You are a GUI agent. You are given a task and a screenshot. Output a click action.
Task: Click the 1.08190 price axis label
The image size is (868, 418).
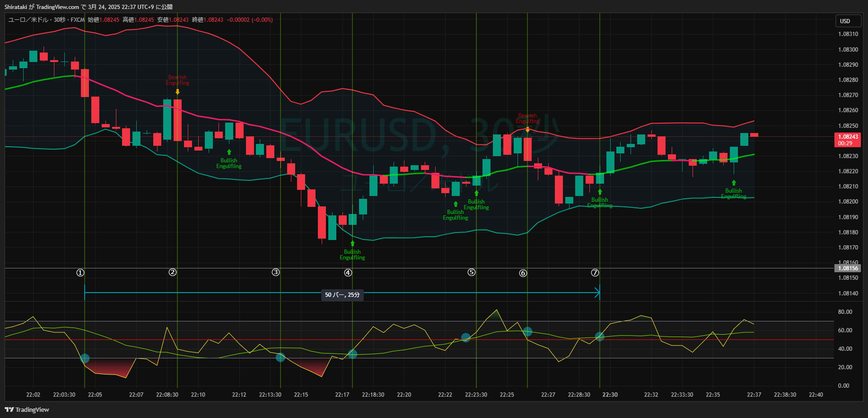848,217
